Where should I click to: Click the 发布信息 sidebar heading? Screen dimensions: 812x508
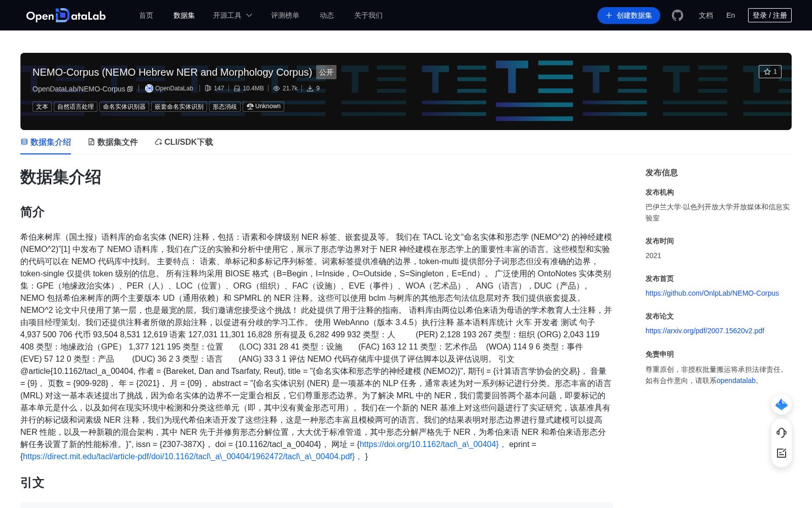coord(662,173)
